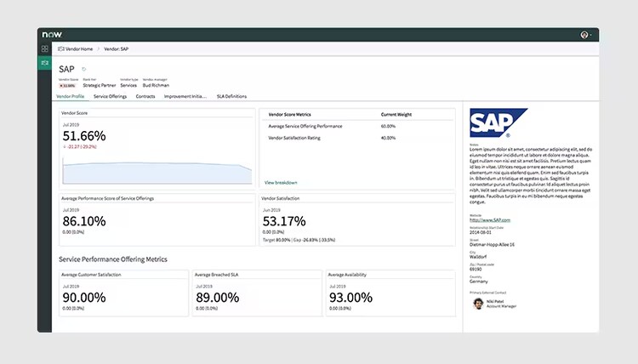
Task: Click the Bud Richman vendor manager name
Action: click(x=156, y=85)
